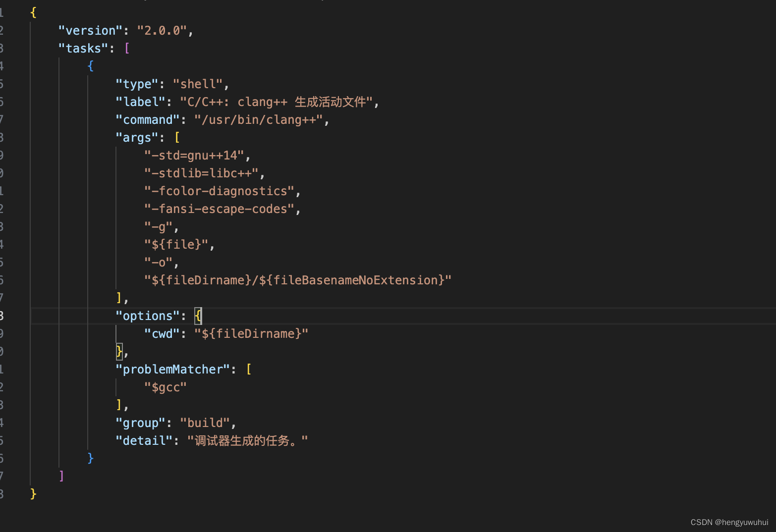The width and height of the screenshot is (776, 532).
Task: Click the "version" key in the JSON
Action: (90, 30)
